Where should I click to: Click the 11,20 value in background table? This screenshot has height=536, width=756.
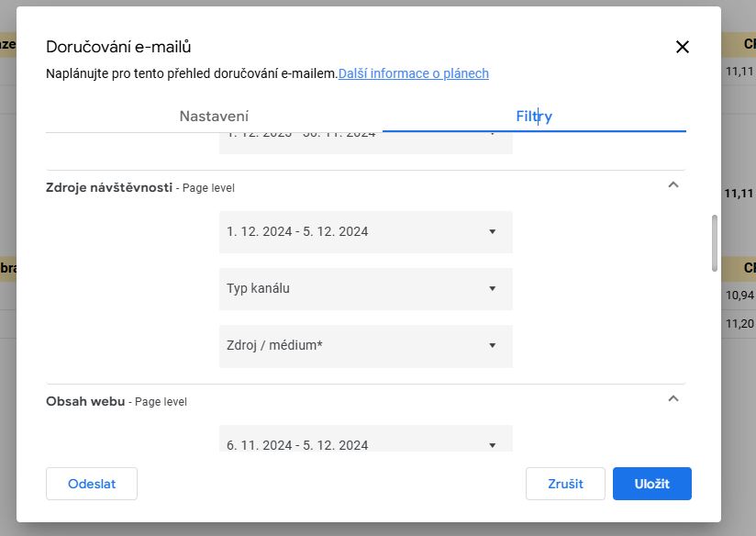739,323
